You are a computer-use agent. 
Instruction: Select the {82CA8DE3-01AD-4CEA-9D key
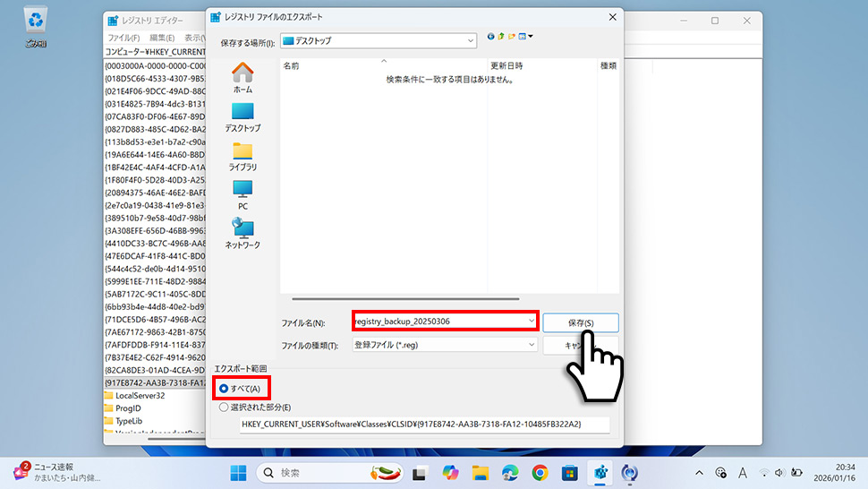coord(155,370)
